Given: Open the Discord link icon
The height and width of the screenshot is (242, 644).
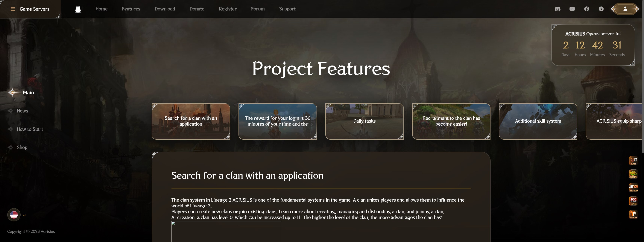Looking at the screenshot, I should point(558,9).
